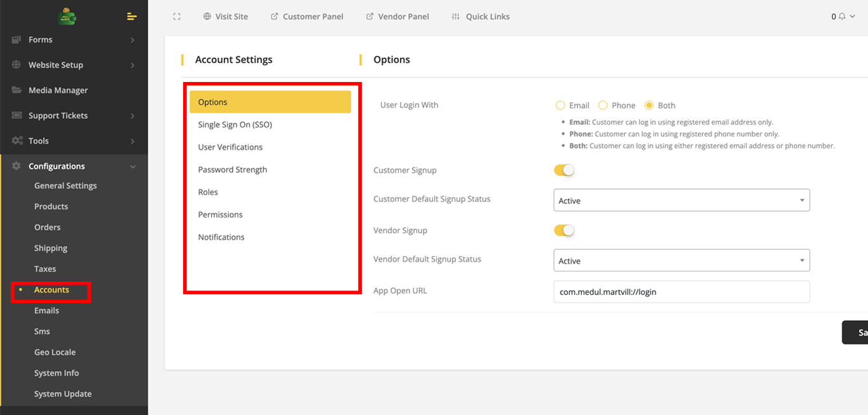
Task: Select the Email login radio button
Action: pyautogui.click(x=560, y=105)
